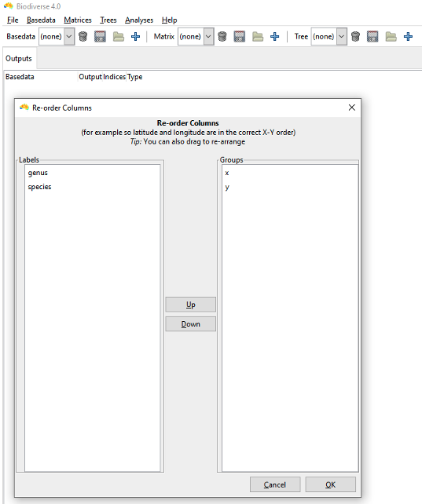
Task: Expand the Tree selector dropdown
Action: 328,36
